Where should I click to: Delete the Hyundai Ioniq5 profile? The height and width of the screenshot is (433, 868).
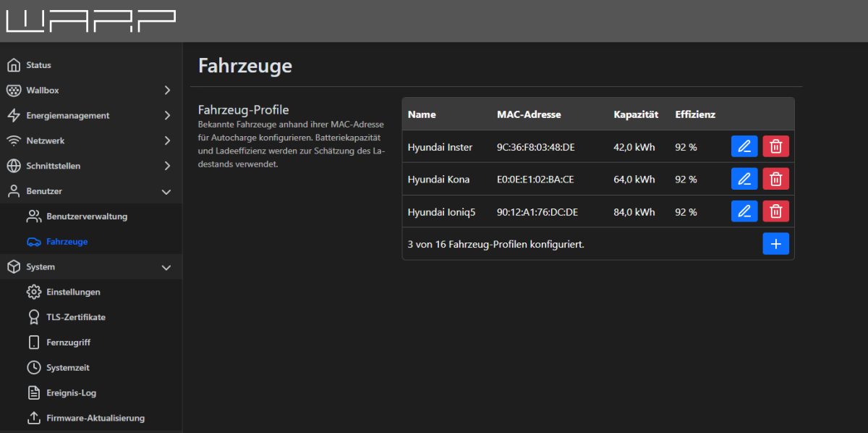(776, 211)
